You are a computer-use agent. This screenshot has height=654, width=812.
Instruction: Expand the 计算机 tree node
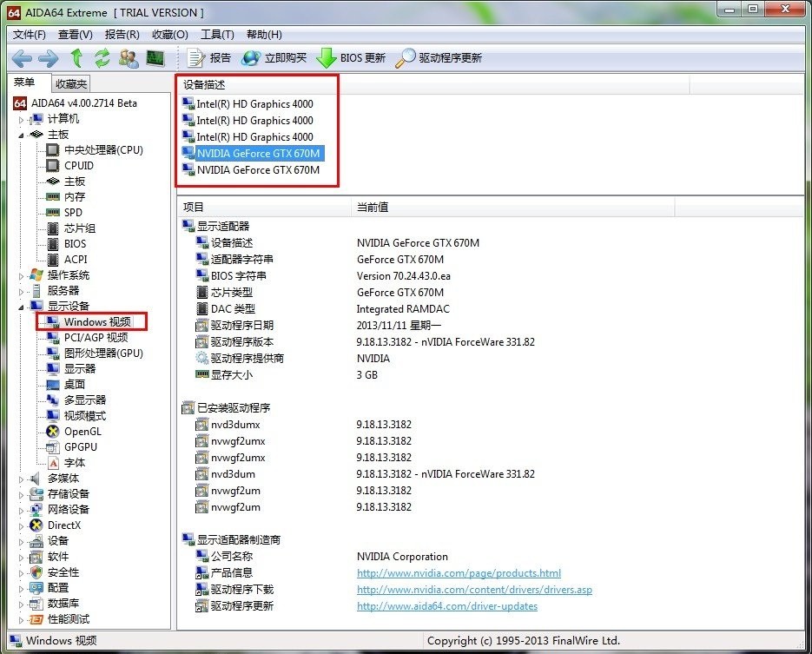click(22, 119)
